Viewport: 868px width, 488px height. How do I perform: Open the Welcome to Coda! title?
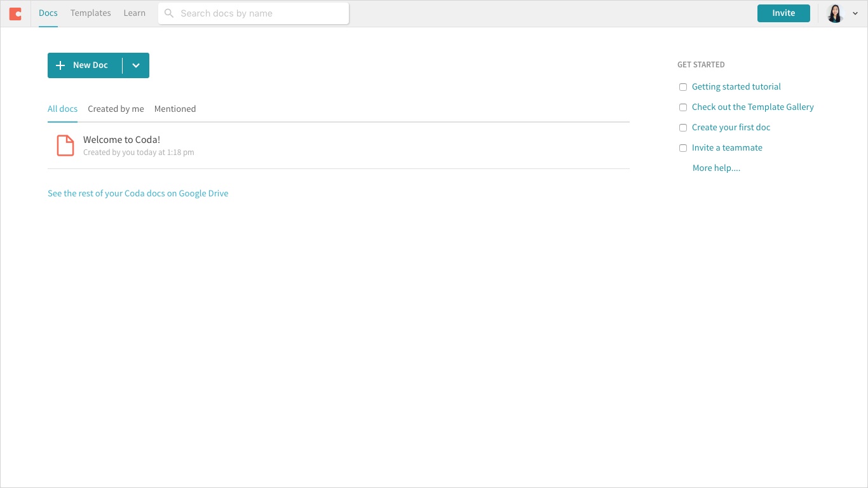tap(121, 140)
